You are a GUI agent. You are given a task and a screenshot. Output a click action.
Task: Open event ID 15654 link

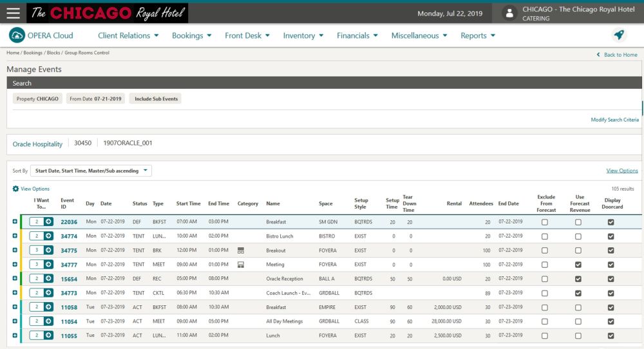tap(69, 279)
